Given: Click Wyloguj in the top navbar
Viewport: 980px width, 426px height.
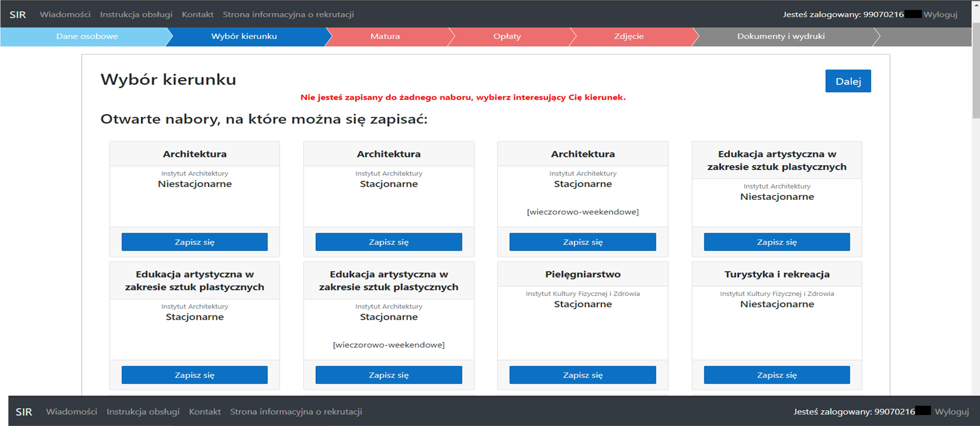Looking at the screenshot, I should point(940,14).
